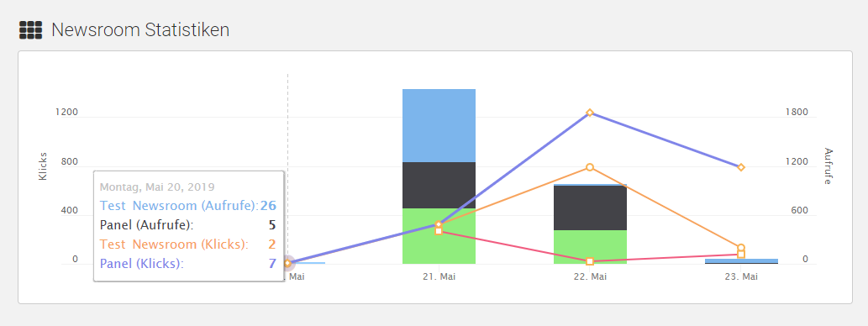Click the dark bar segment on 21. Mai
The width and height of the screenshot is (868, 326).
[439, 186]
